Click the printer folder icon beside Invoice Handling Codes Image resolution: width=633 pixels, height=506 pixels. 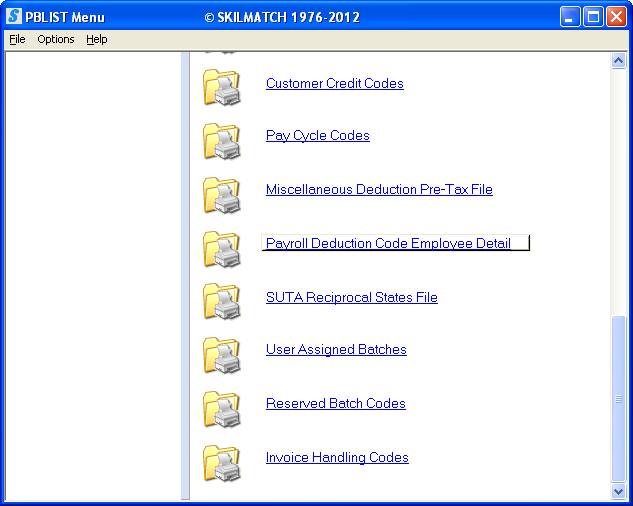222,463
